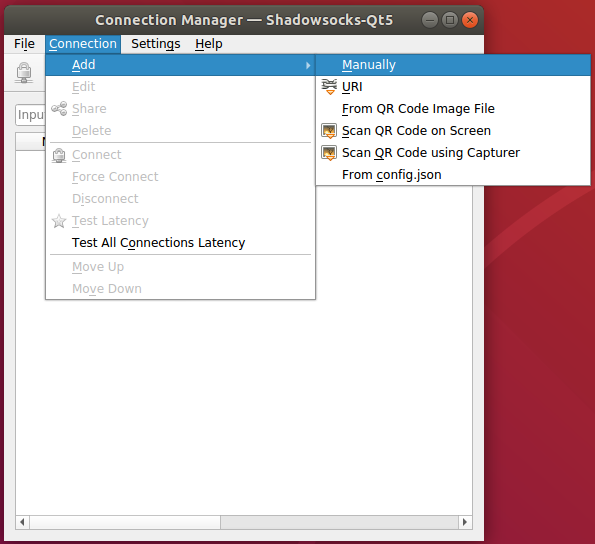Click the Move Up menu entry
595x544 pixels.
tap(180, 267)
